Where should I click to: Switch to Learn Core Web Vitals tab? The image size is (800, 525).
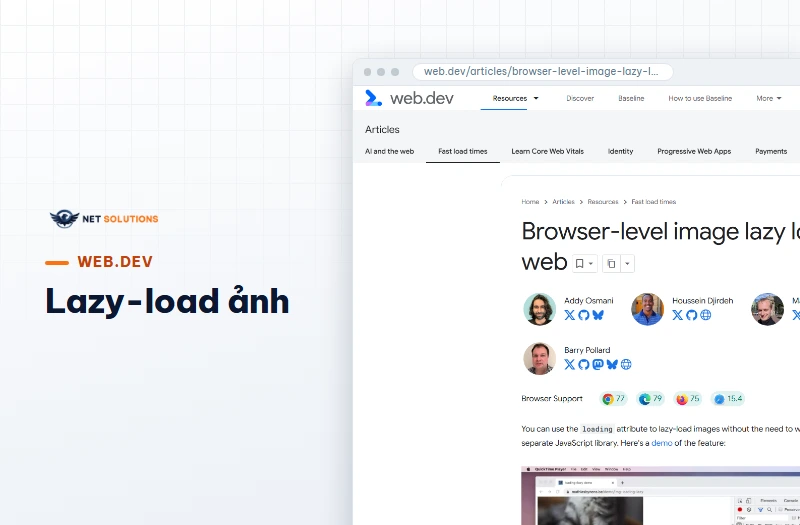[x=547, y=152]
